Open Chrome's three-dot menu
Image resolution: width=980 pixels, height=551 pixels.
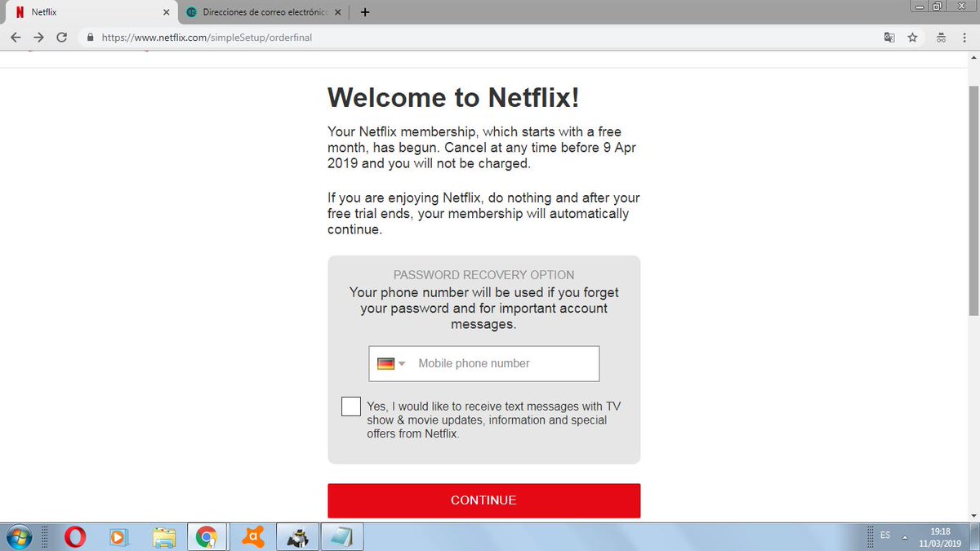pyautogui.click(x=964, y=37)
